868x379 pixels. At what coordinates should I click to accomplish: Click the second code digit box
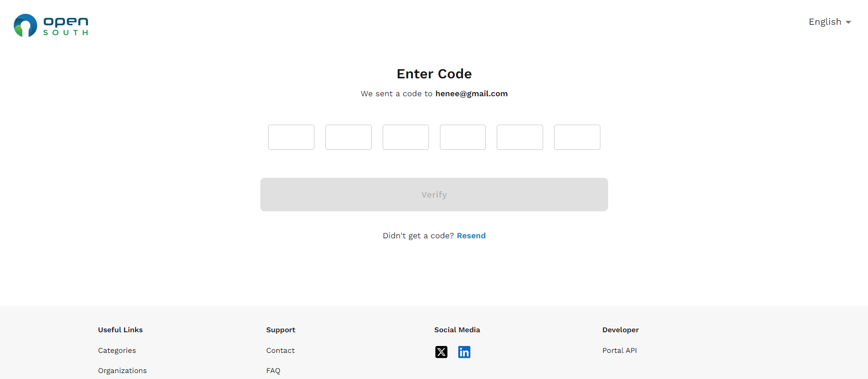[x=348, y=137]
